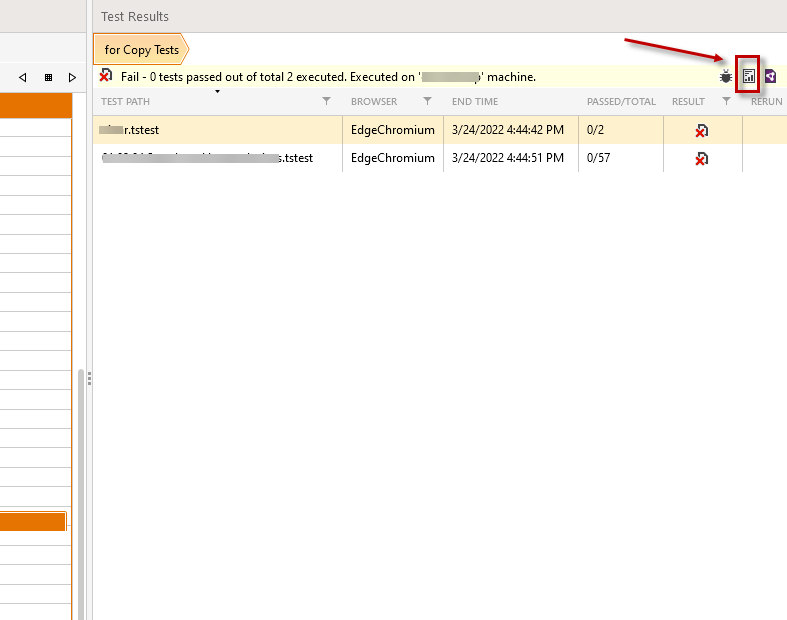Image resolution: width=787 pixels, height=620 pixels.
Task: Select the orange highlighted item in left list
Action: 33,521
